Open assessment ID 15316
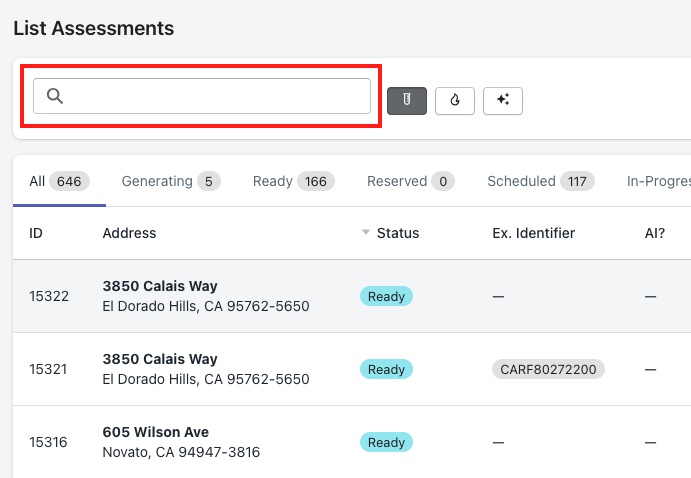This screenshot has width=691, height=478. (x=48, y=442)
